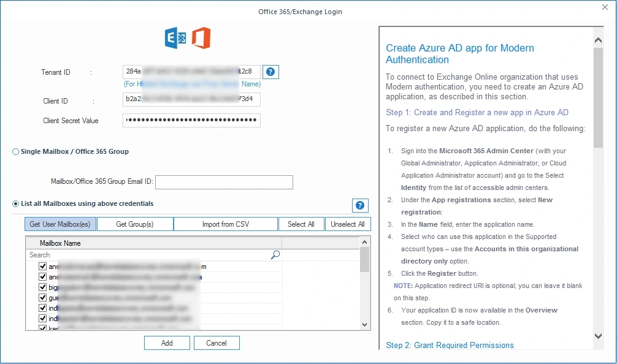Viewport: 617px width, 364px height.
Task: Click the 'App registrations' bold text
Action: [x=461, y=200]
